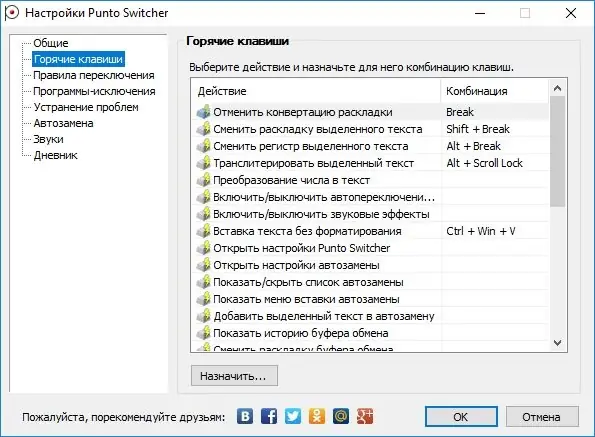Confirm settings with the OK button
The width and height of the screenshot is (595, 437).
[461, 417]
